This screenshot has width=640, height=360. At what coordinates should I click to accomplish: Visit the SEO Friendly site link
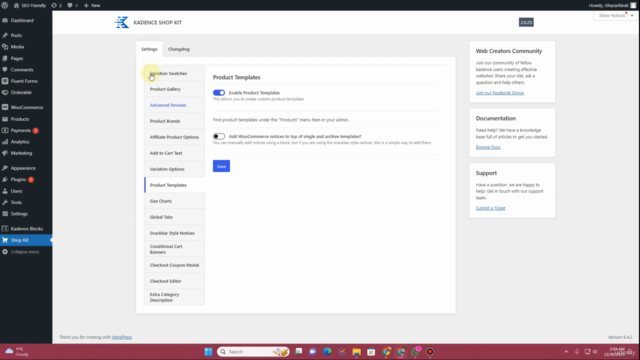tap(30, 5)
